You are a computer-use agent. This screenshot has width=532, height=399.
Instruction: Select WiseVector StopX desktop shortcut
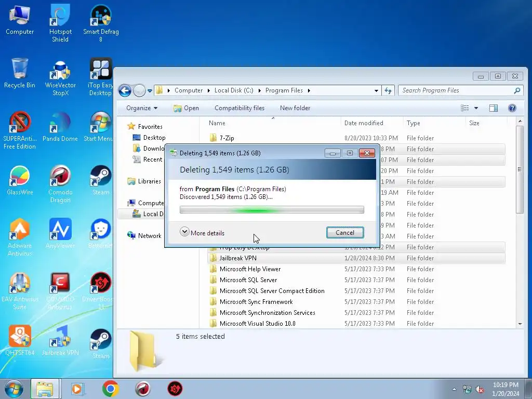click(60, 77)
